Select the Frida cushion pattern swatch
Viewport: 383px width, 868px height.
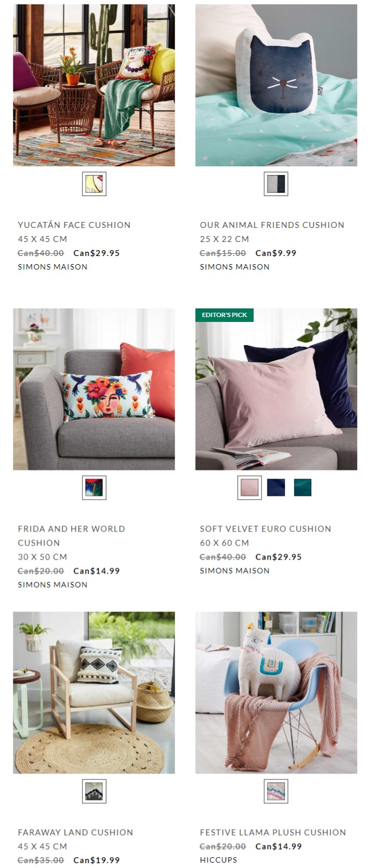(x=94, y=488)
